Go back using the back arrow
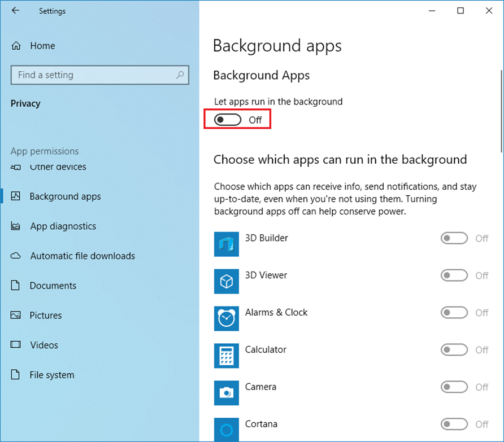Screen dimensions: 504x442 [x=15, y=11]
